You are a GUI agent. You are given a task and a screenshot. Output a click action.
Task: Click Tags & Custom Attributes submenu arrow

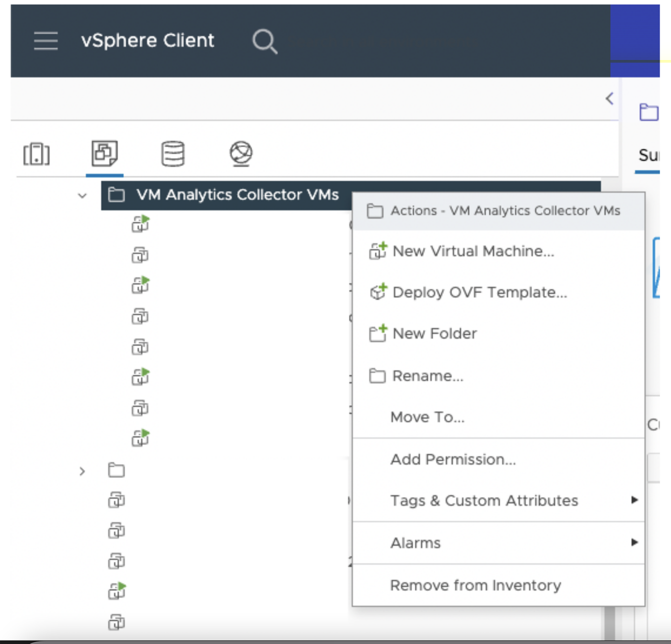tap(635, 500)
